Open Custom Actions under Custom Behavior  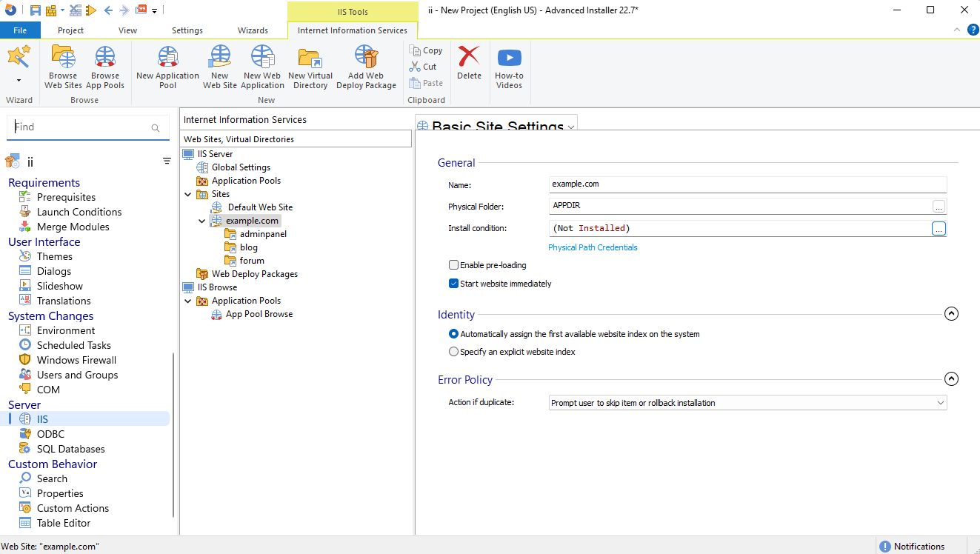pos(71,507)
